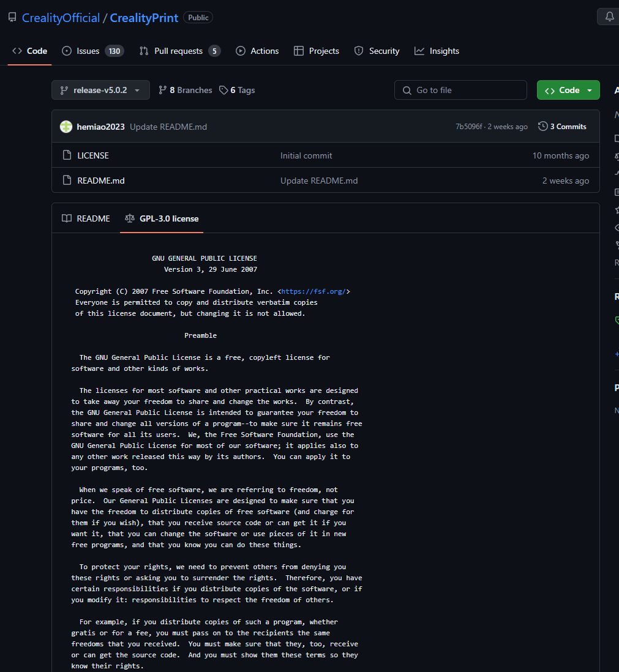Open the release-v5.0.2 branch dropdown
Image resolution: width=619 pixels, height=672 pixels.
[x=101, y=90]
